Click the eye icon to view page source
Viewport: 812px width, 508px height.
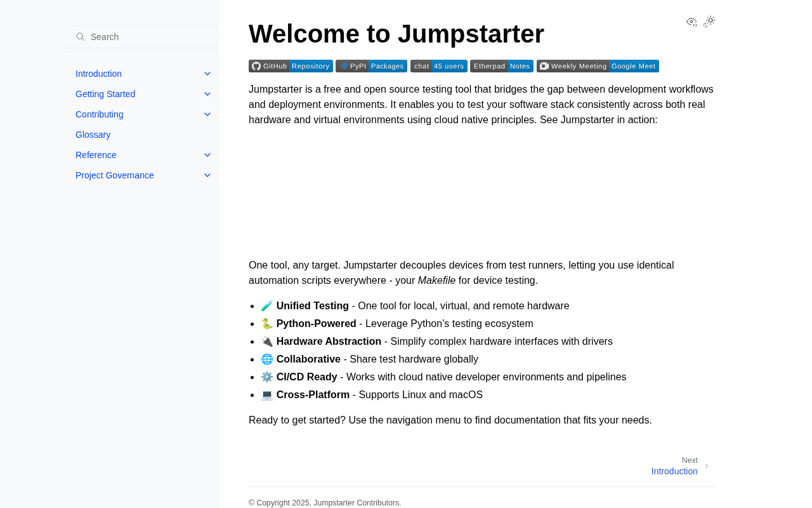691,22
